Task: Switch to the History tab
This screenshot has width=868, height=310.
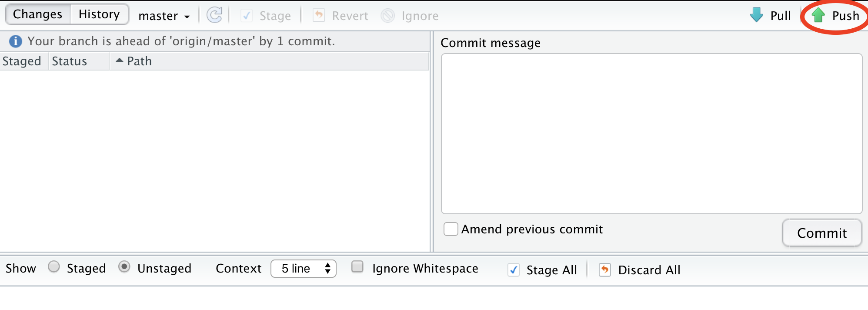Action: 99,14
